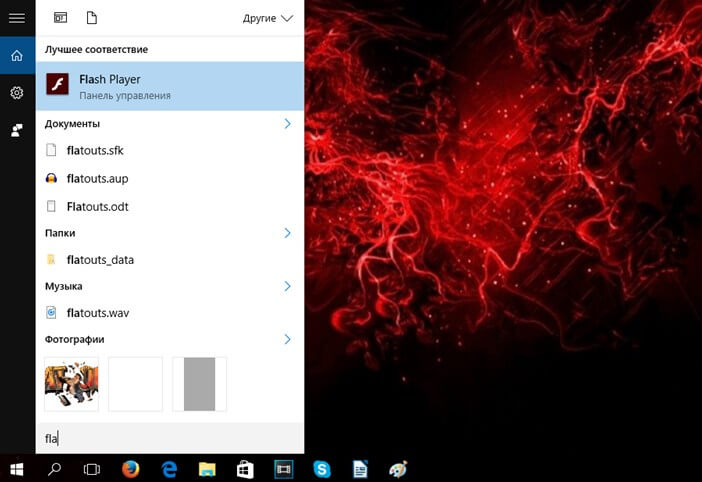The height and width of the screenshot is (482, 702).
Task: Open the flatouts.aup file result
Action: point(97,179)
